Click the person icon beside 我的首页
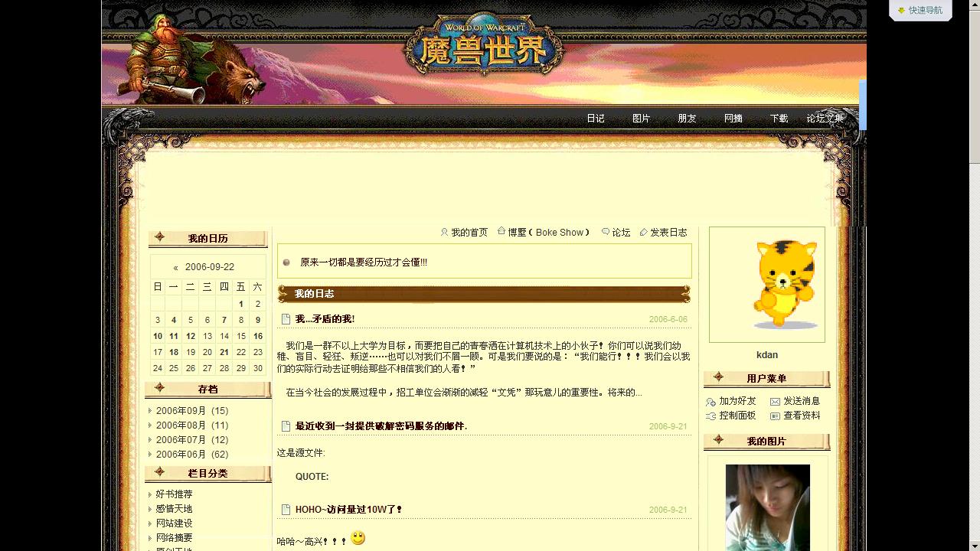Viewport: 980px width, 551px height. (445, 232)
